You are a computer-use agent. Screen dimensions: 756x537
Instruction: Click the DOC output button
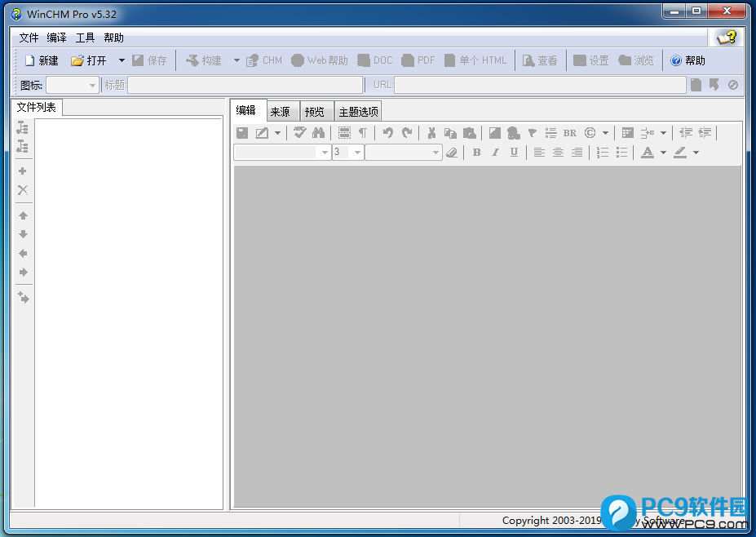click(x=375, y=60)
